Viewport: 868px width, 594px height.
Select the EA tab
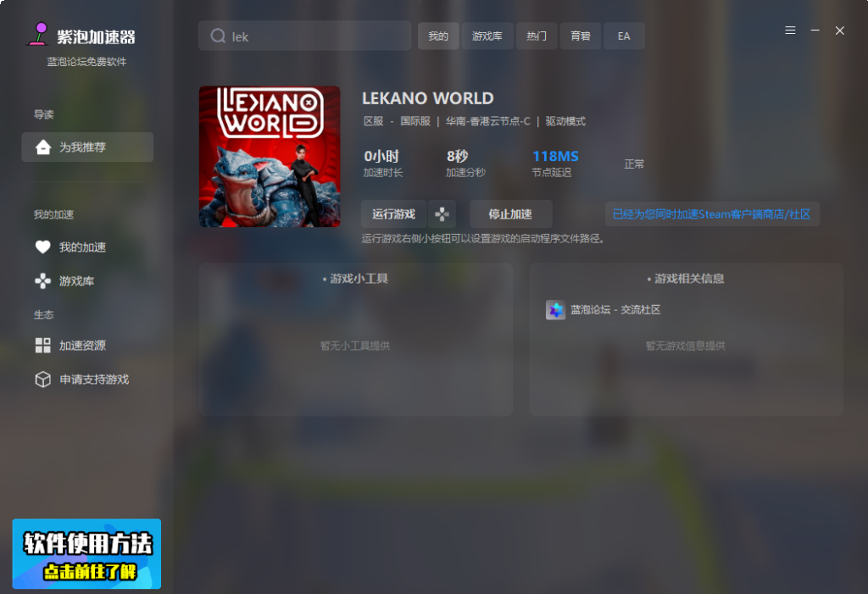tap(624, 36)
